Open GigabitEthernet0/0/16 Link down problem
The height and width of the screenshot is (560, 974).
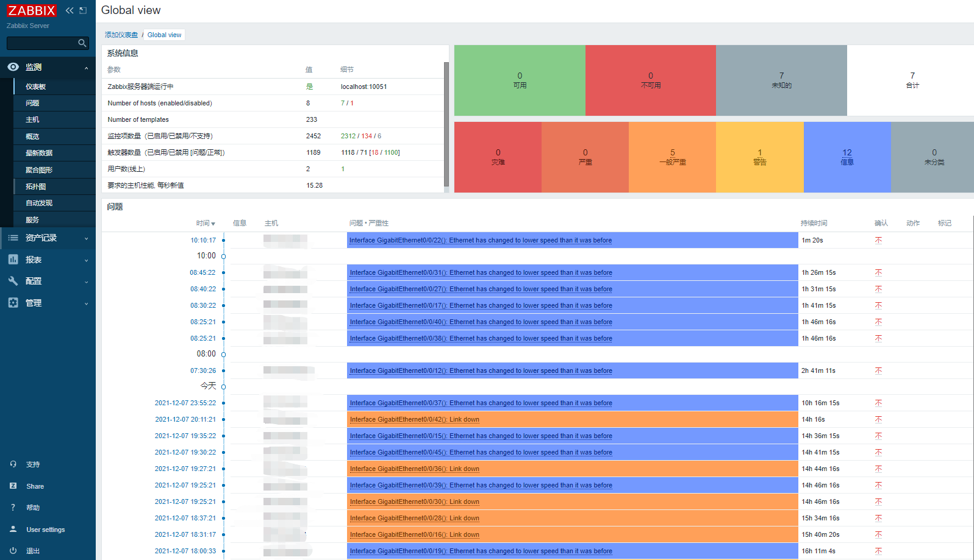415,534
